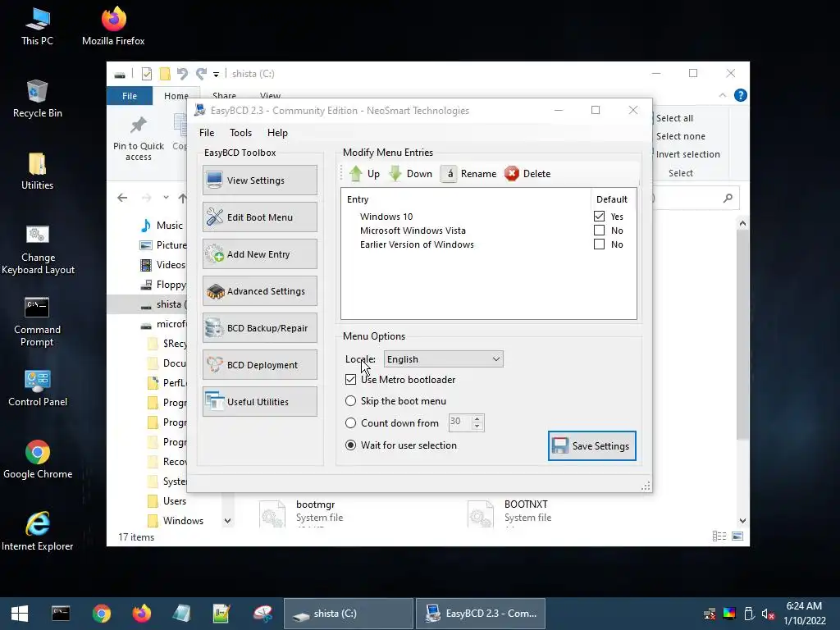Click Add New Entry button
840x630 pixels.
260,254
